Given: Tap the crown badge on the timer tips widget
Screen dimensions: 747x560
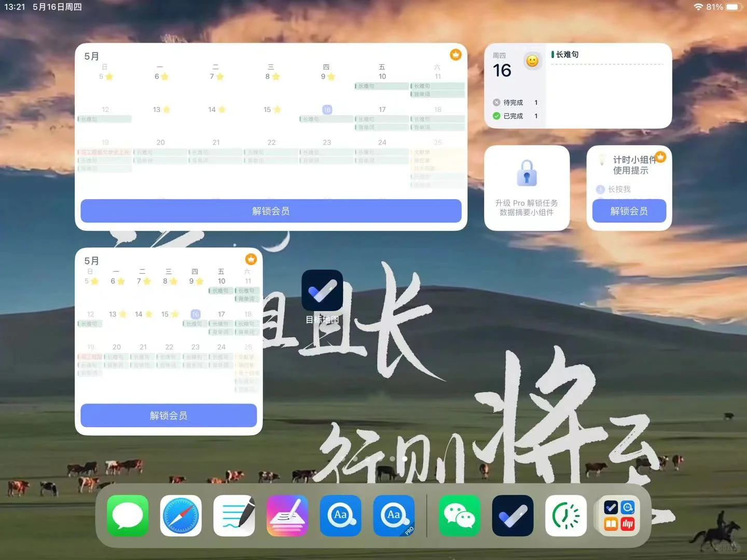Looking at the screenshot, I should click(x=660, y=156).
